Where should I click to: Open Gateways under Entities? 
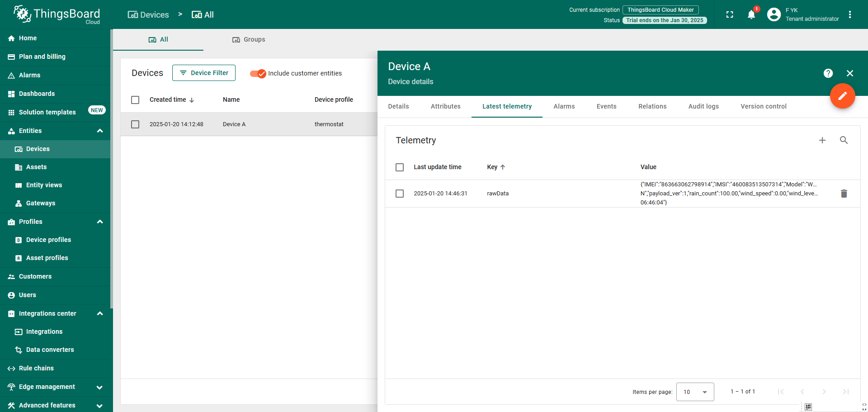point(55,203)
